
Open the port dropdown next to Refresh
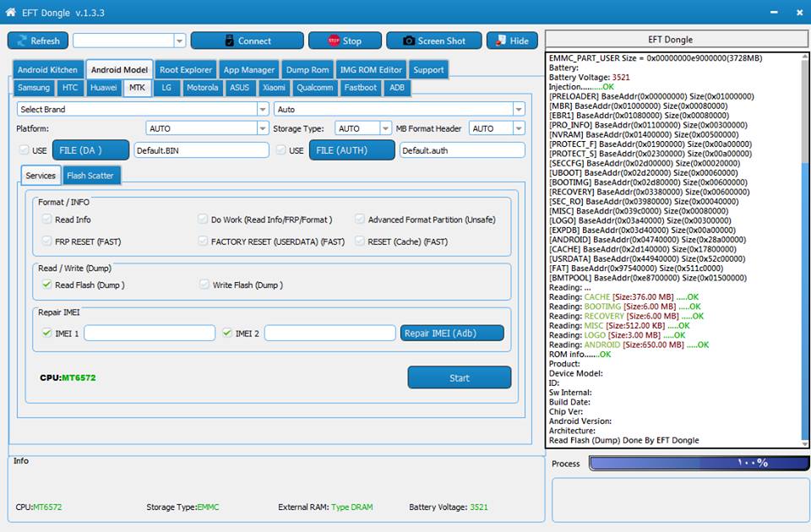(180, 41)
